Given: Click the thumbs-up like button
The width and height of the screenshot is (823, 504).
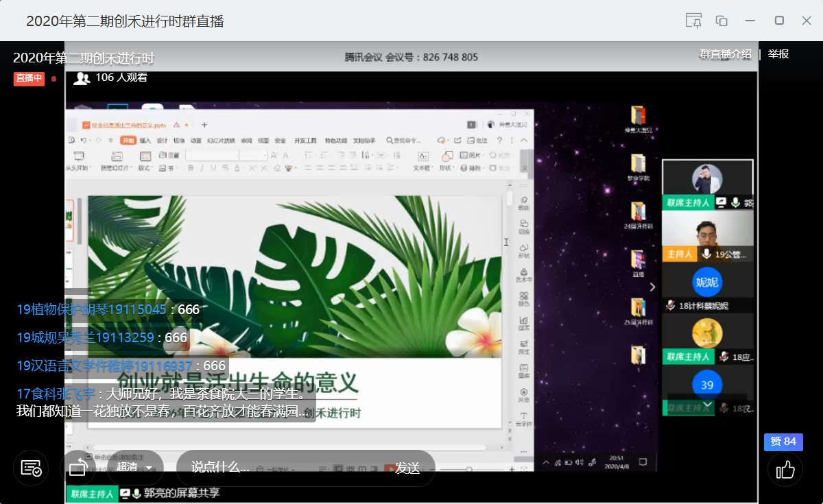Looking at the screenshot, I should point(785,469).
